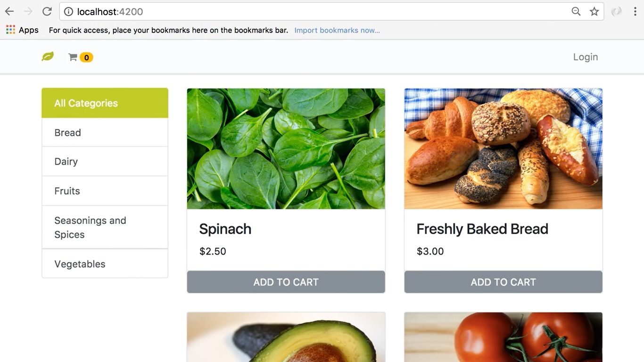The image size is (644, 362).
Task: Click the zoom magnifier icon in address bar
Action: pyautogui.click(x=576, y=11)
